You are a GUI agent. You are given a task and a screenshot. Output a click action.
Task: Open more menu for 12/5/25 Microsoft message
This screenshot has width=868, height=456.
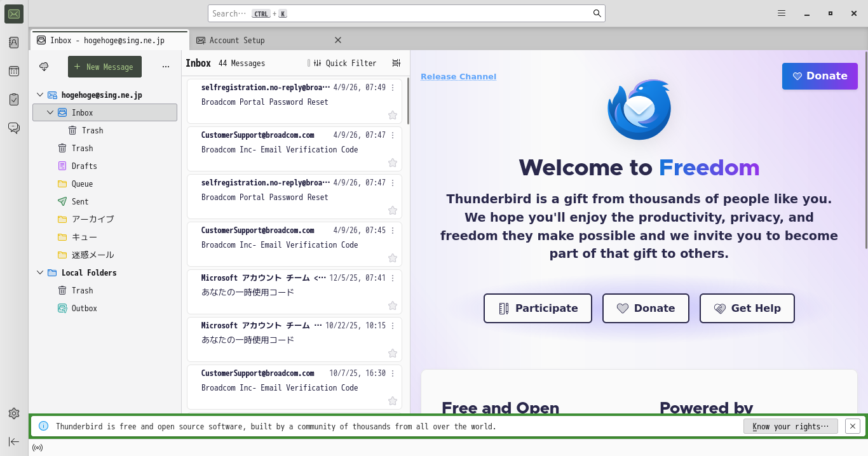pyautogui.click(x=393, y=278)
